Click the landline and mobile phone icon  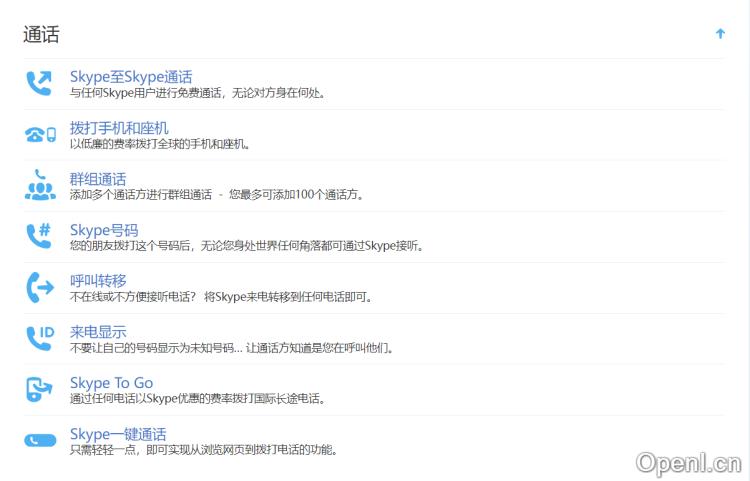(41, 135)
